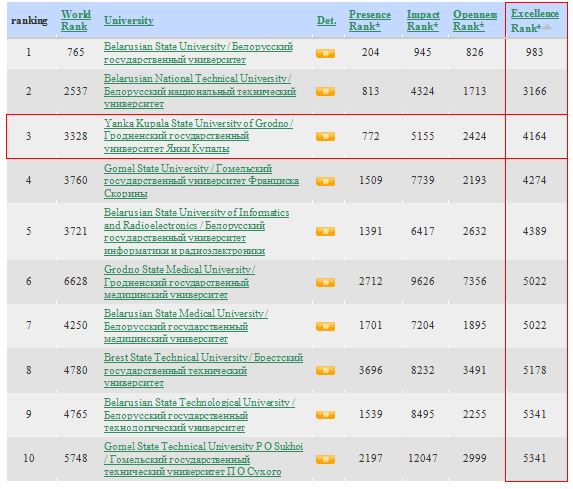This screenshot has width=573, height=489.
Task: Select impact rank value 945
Action: pyautogui.click(x=423, y=52)
